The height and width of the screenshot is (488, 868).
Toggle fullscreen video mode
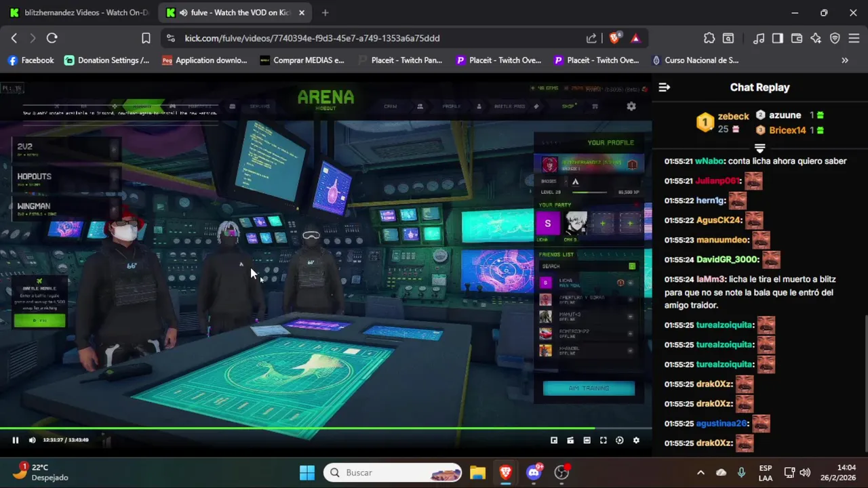(604, 441)
